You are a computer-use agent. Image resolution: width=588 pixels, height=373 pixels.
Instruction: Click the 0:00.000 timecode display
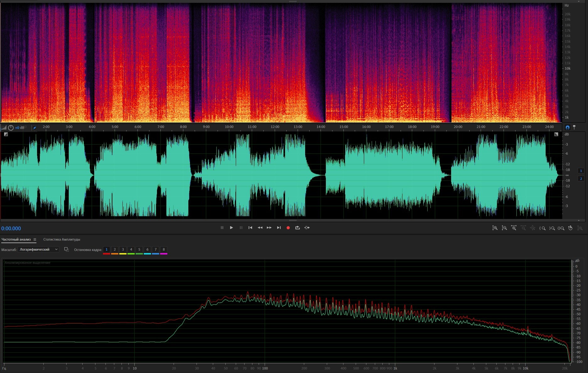(x=11, y=228)
